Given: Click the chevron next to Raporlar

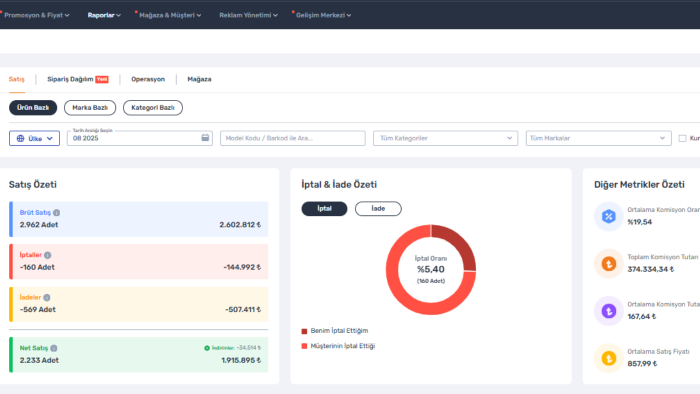Looking at the screenshot, I should [118, 16].
